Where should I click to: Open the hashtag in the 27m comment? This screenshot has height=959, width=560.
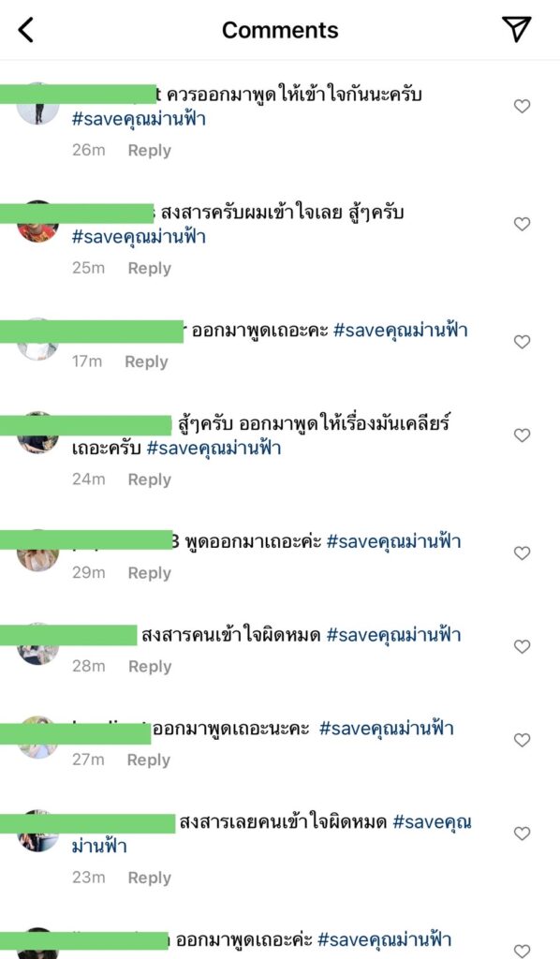pyautogui.click(x=387, y=729)
